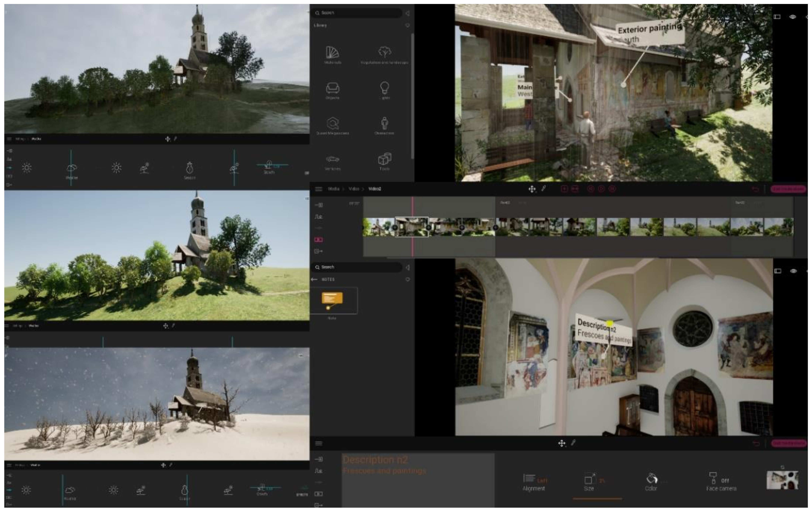Select the Quixel Megascans category
The width and height of the screenshot is (812, 513).
(x=332, y=124)
